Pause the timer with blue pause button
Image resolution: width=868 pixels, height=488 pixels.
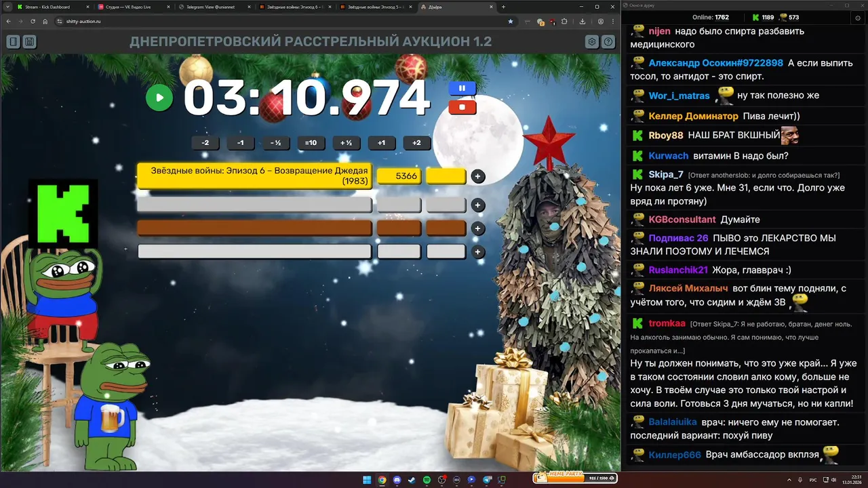(462, 88)
